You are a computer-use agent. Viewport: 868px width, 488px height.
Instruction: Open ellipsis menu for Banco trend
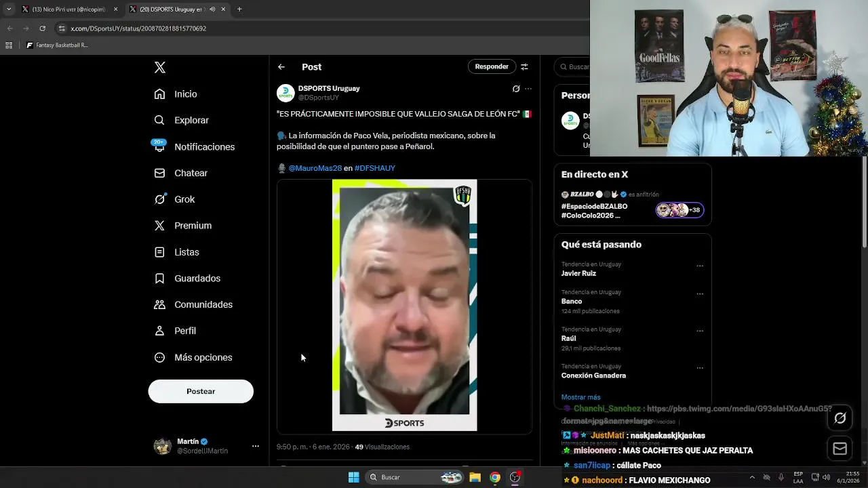click(x=700, y=294)
